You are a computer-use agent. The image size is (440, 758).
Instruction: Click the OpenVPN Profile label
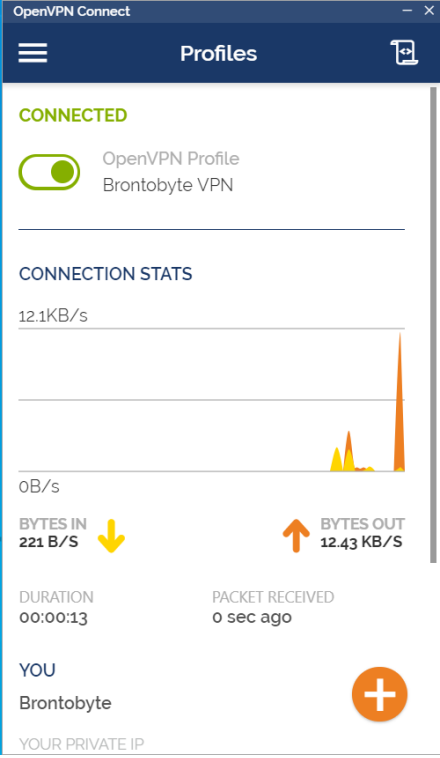click(171, 159)
